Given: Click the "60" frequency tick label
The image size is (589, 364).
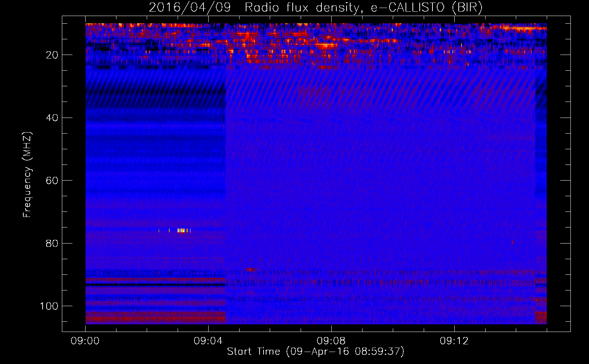Looking at the screenshot, I should pos(52,181).
